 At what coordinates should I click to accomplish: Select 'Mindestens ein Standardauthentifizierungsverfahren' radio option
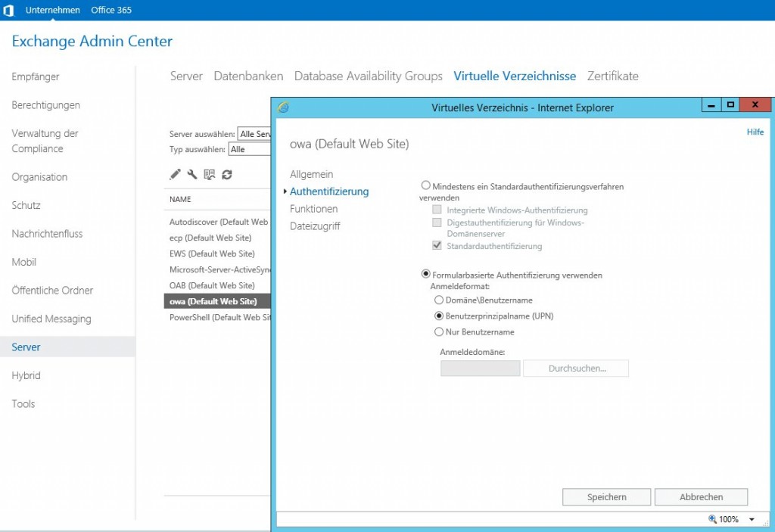tap(425, 185)
